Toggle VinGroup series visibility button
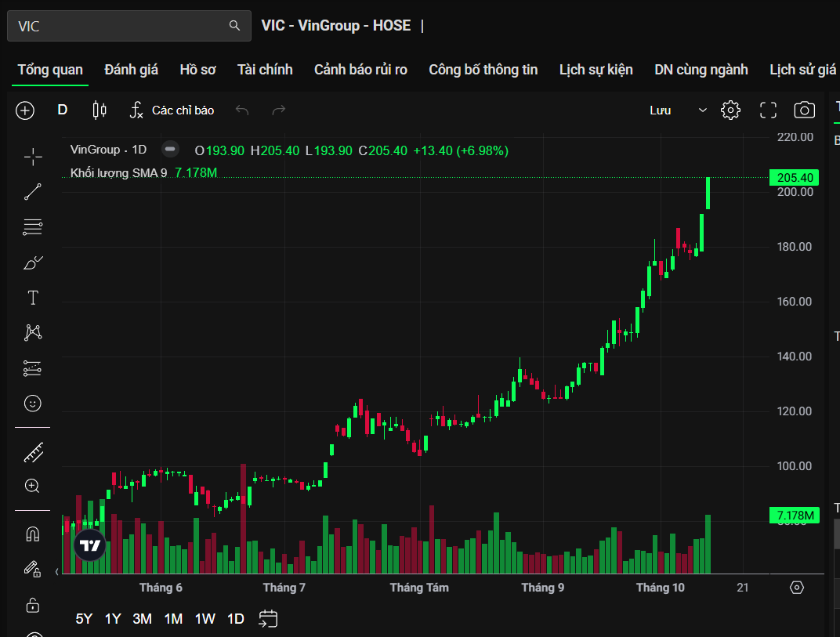This screenshot has width=840, height=637. (170, 150)
